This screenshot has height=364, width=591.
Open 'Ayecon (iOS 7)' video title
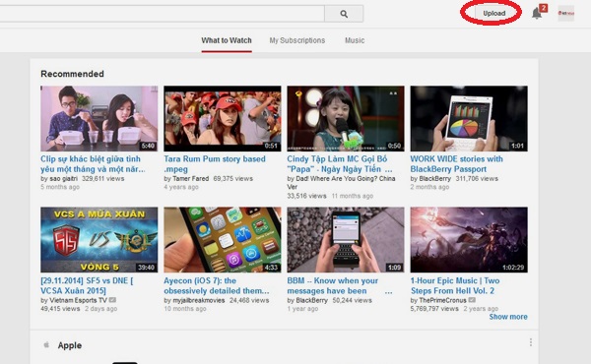(217, 285)
